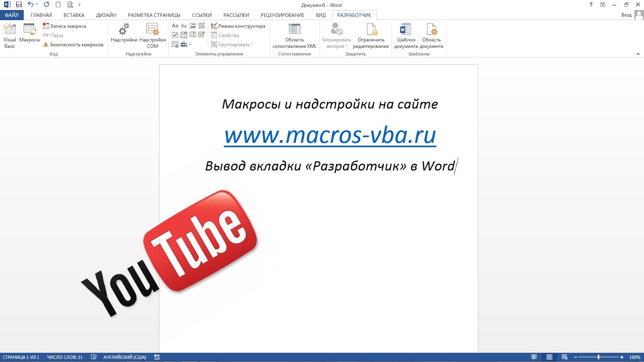Switch to ДИЗАЙН tab
This screenshot has width=644, height=362.
tap(106, 15)
